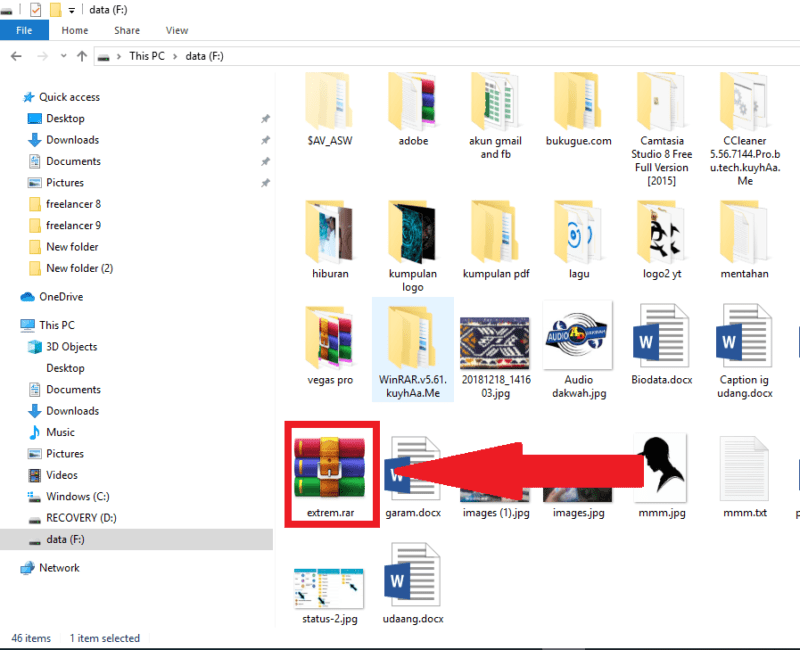The height and width of the screenshot is (650, 800).
Task: Open Documents under Quick access
Action: point(73,161)
